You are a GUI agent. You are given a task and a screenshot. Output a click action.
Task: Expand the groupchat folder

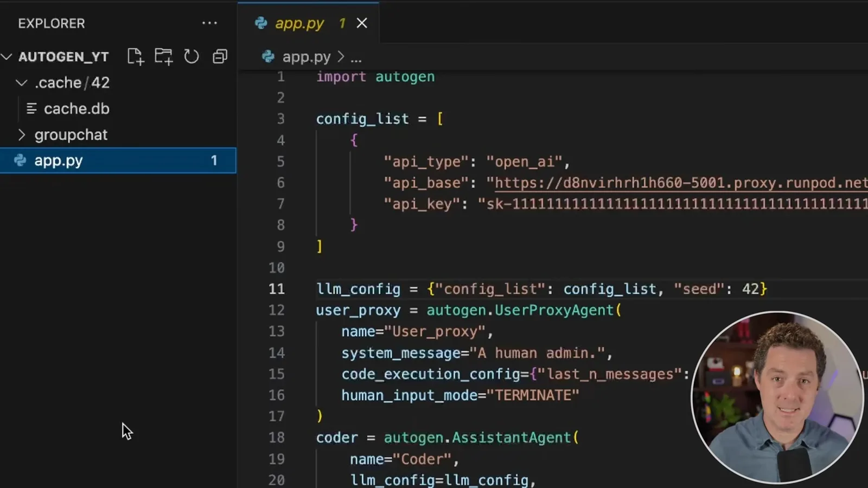click(x=22, y=134)
